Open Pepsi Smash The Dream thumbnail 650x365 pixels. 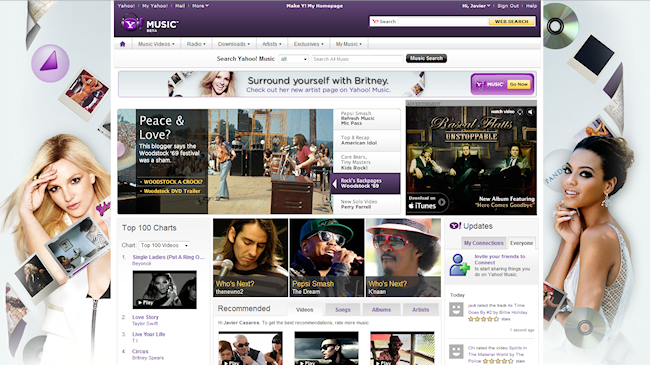point(327,258)
